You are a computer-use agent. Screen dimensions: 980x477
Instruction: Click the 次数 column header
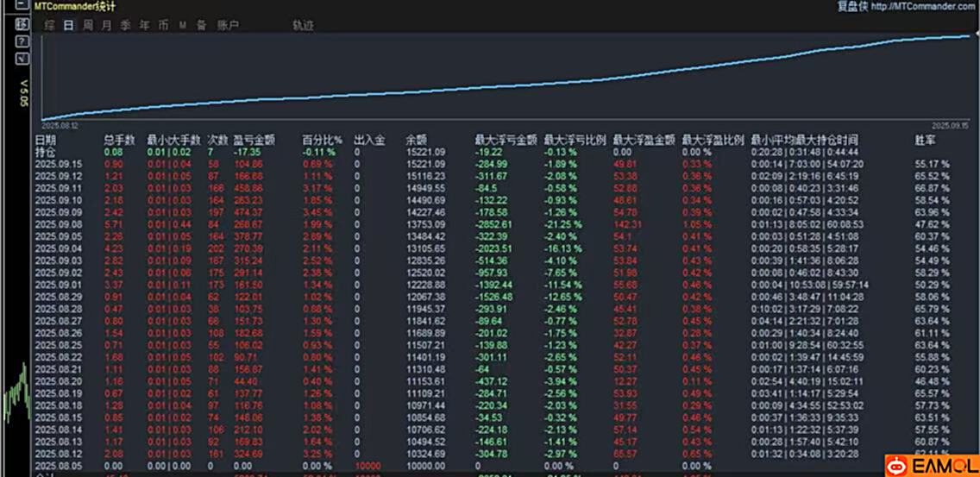click(x=217, y=140)
